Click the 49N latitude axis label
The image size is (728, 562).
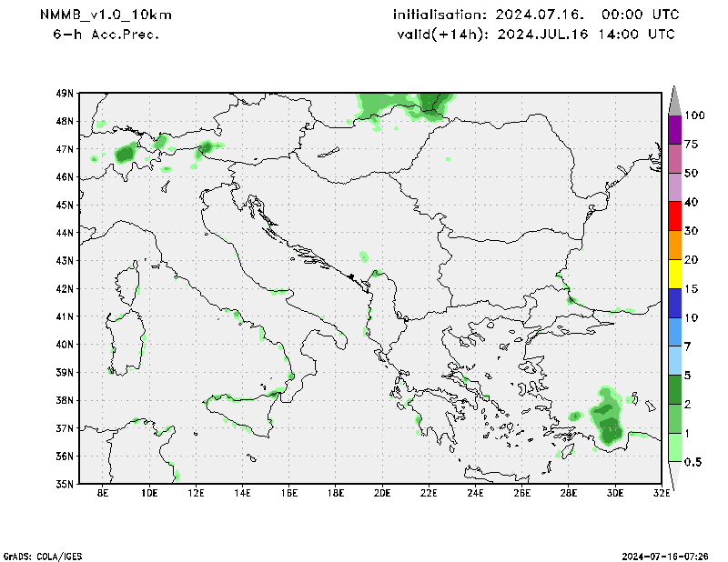click(x=64, y=94)
